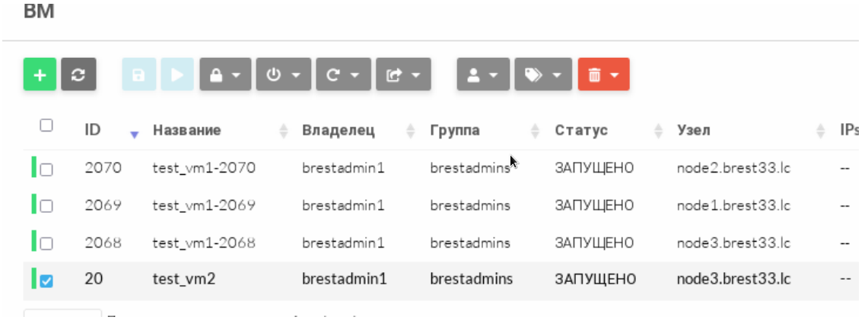868x320 pixels.
Task: Open the lock actions dropdown
Action: [x=225, y=74]
